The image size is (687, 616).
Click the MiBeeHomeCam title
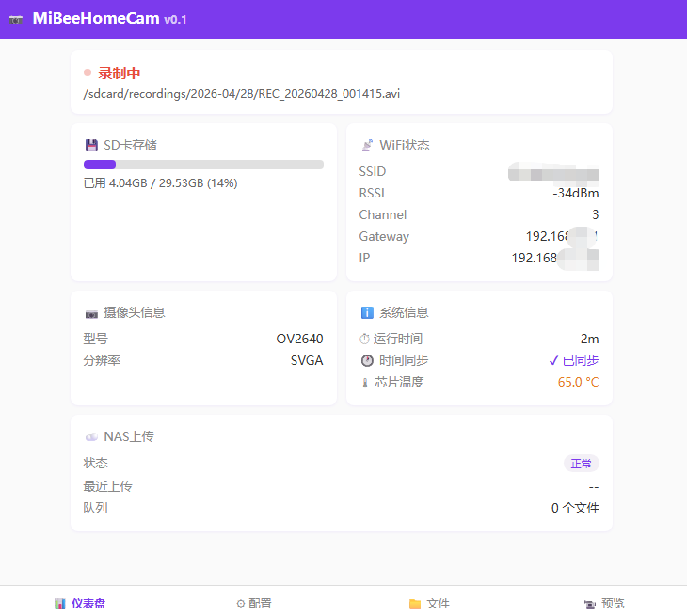[x=96, y=19]
